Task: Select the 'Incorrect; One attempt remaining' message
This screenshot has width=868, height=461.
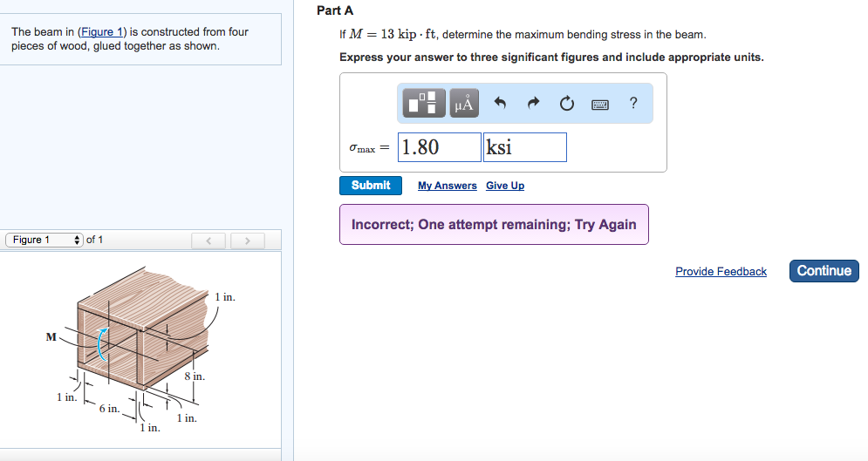Action: [494, 225]
